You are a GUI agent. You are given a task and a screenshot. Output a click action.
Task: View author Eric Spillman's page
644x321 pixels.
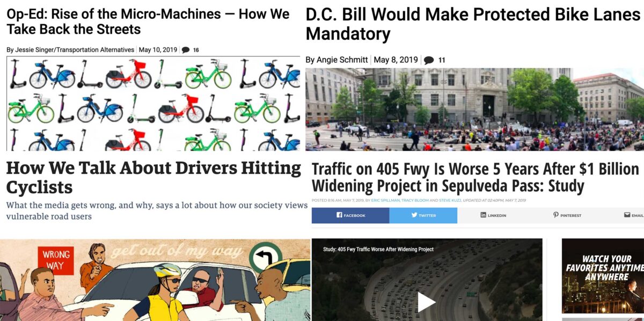[384, 200]
